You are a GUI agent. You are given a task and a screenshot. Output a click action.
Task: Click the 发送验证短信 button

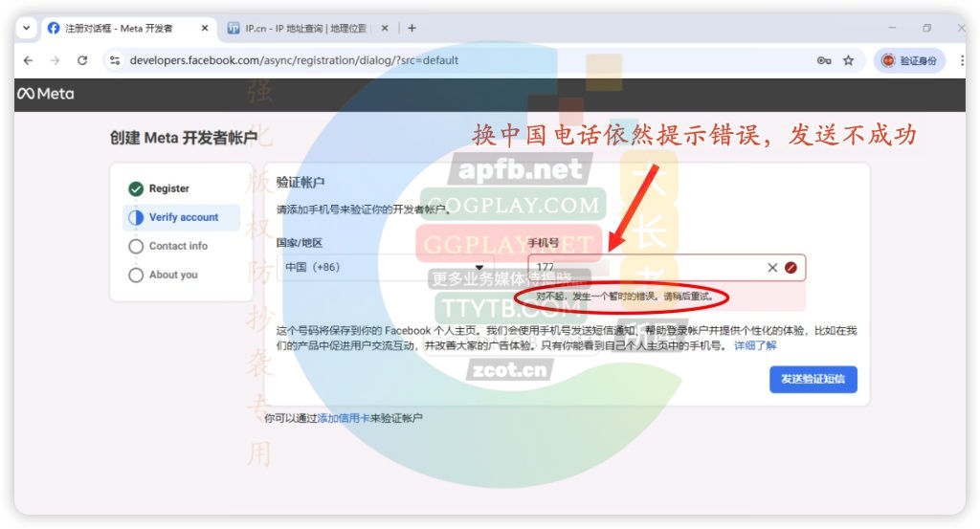pos(813,379)
